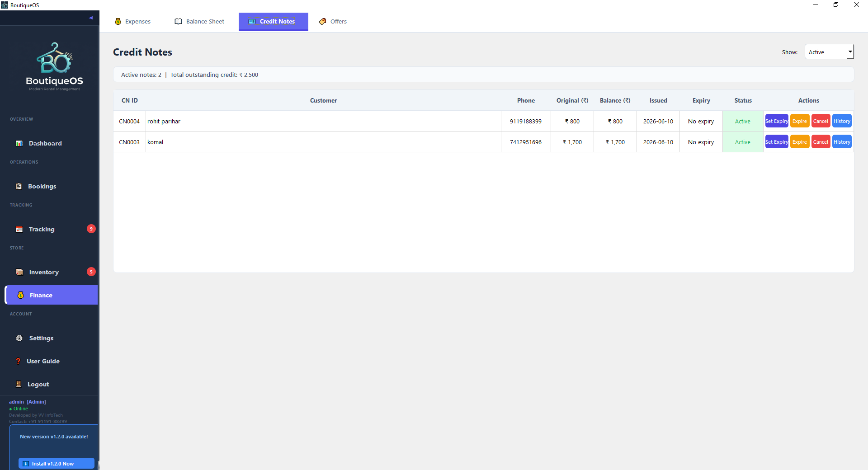Set Expiry for credit note CN0004

tap(777, 121)
